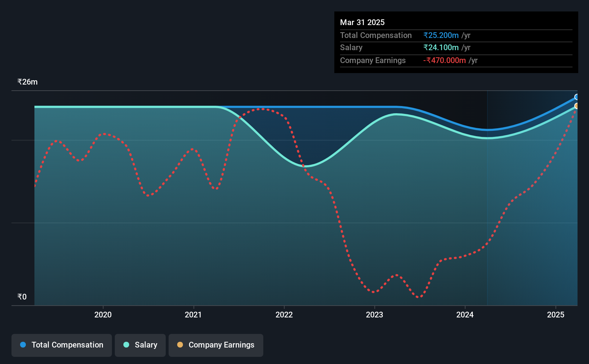The height and width of the screenshot is (364, 589).
Task: Click the ₹25.200m total compensation value
Action: (441, 35)
